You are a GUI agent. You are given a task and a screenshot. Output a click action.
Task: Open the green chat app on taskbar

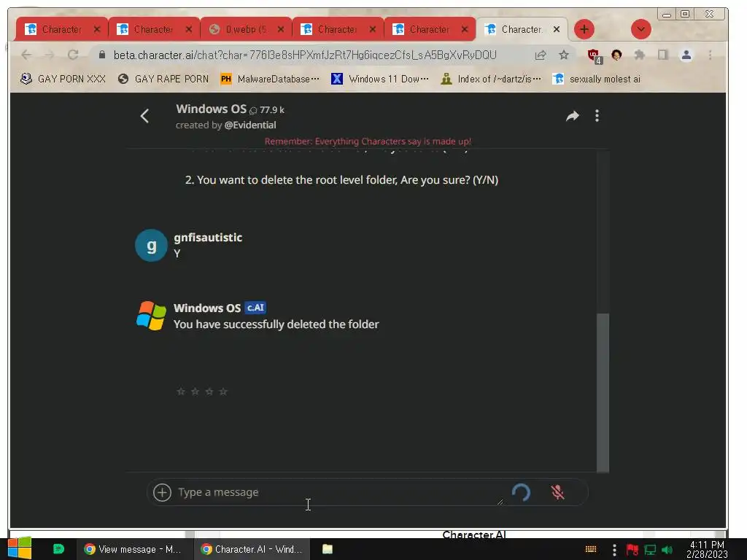click(58, 549)
